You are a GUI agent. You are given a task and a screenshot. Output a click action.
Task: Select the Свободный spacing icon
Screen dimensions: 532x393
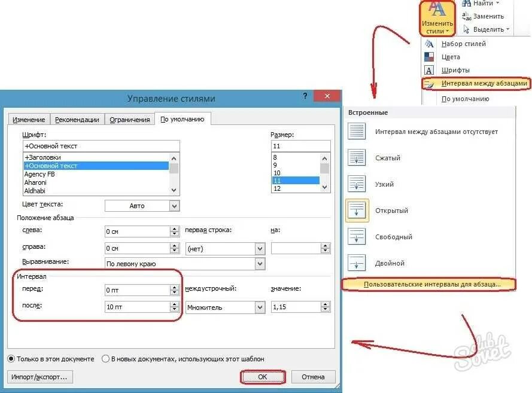coord(357,237)
